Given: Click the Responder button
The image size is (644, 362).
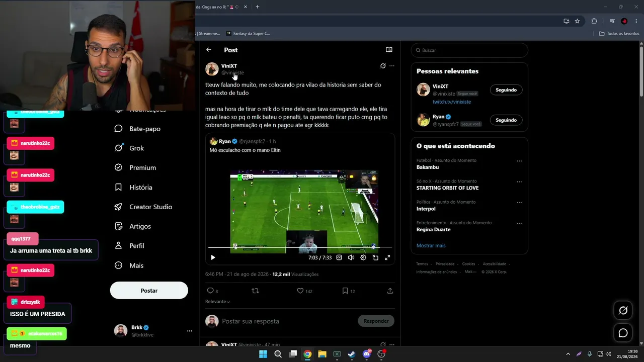Looking at the screenshot, I should tap(376, 321).
